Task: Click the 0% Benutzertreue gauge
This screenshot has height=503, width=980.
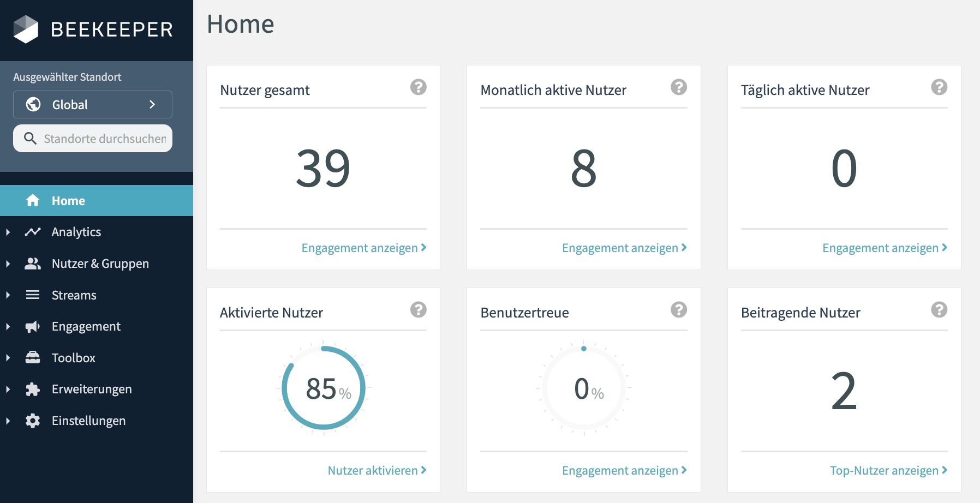Action: pyautogui.click(x=584, y=388)
